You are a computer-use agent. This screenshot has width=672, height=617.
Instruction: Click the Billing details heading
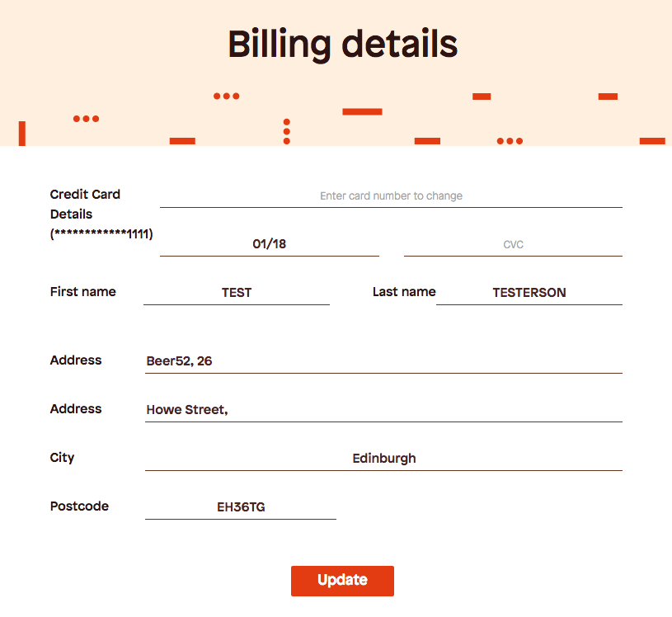[x=342, y=44]
